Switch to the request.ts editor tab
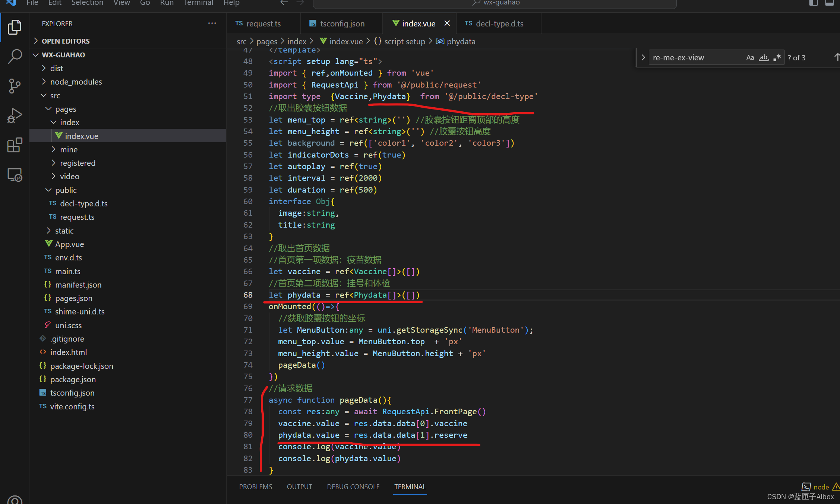This screenshot has width=840, height=504. click(263, 23)
